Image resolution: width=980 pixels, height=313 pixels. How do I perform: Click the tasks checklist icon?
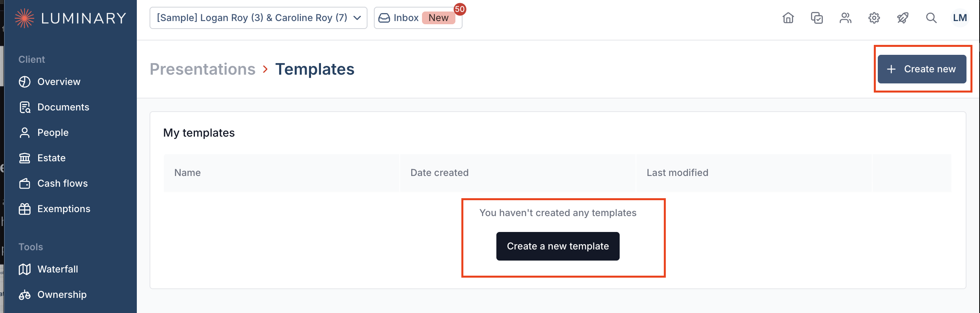(x=817, y=18)
